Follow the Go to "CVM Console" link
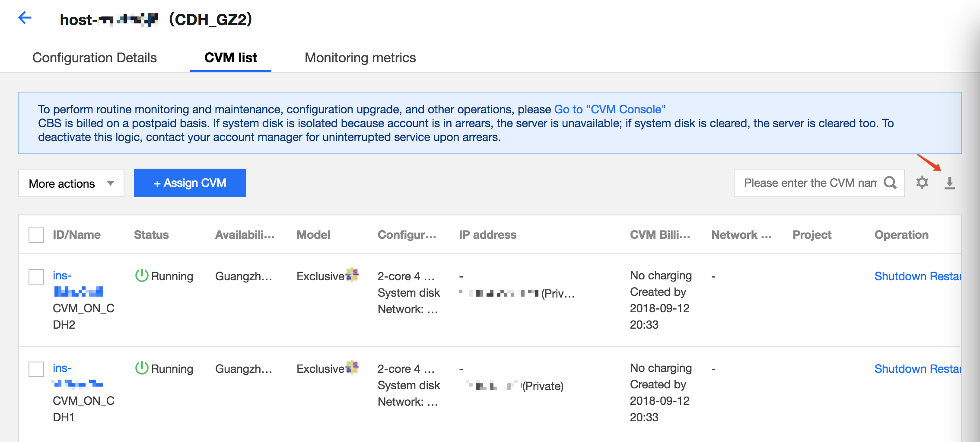This screenshot has width=980, height=442. tap(609, 109)
